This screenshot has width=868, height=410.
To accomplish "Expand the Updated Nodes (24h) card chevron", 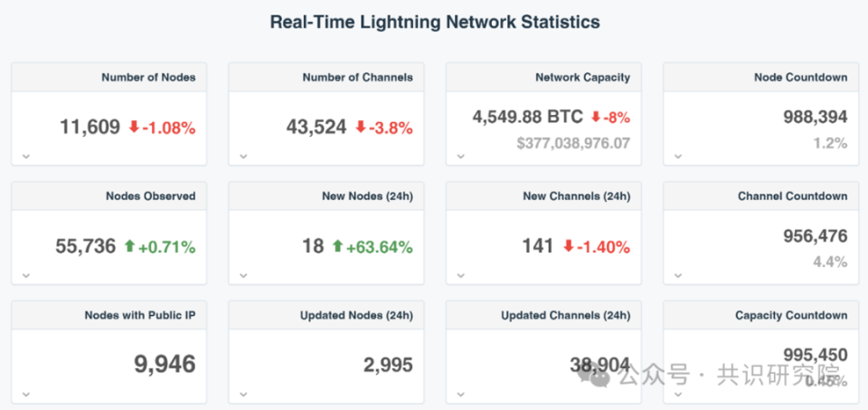I will [x=243, y=394].
